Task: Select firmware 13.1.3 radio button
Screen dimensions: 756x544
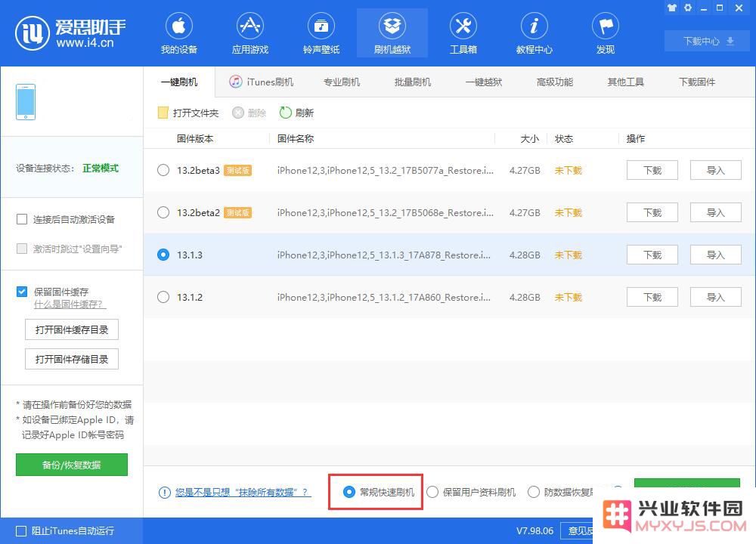Action: click(x=163, y=255)
